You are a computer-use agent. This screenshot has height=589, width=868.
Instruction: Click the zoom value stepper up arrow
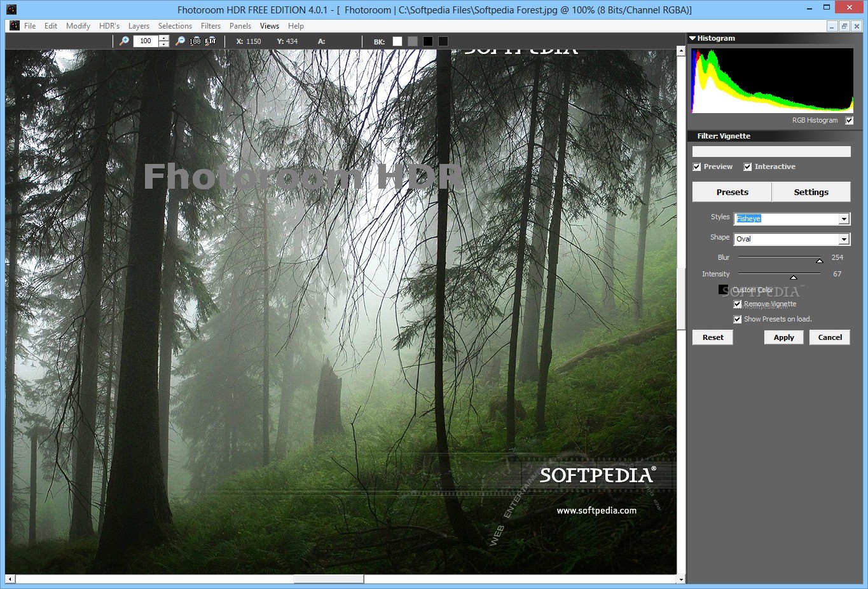click(x=164, y=37)
